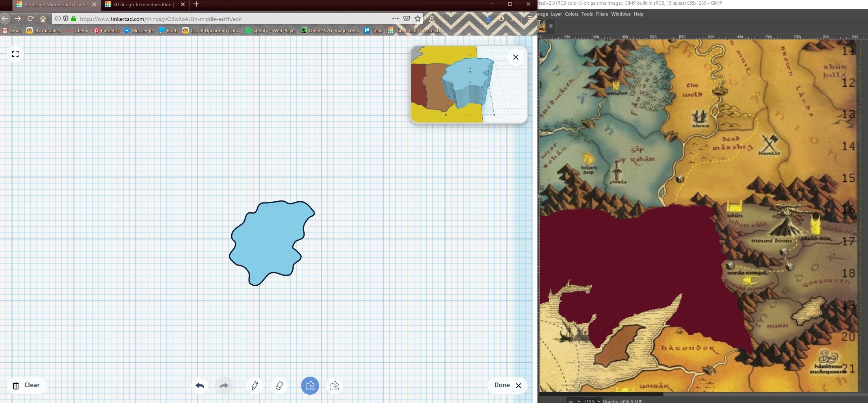
Task: Select the eraser tool
Action: pyautogui.click(x=279, y=386)
